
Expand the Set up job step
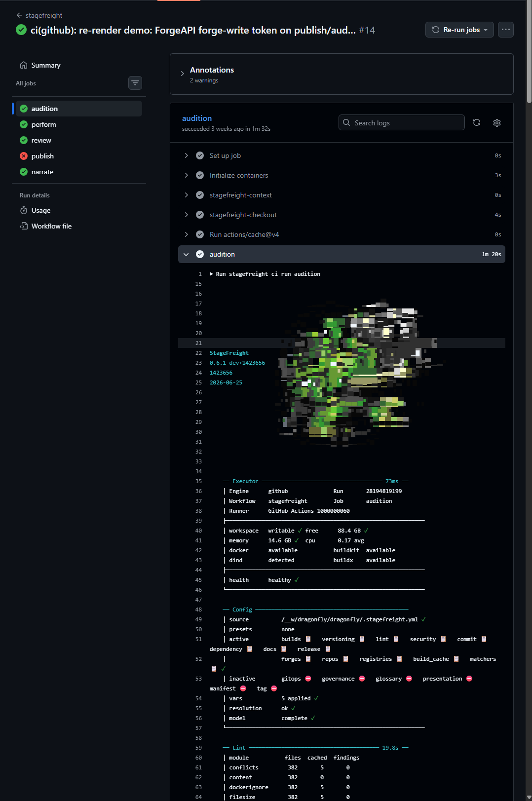click(342, 155)
